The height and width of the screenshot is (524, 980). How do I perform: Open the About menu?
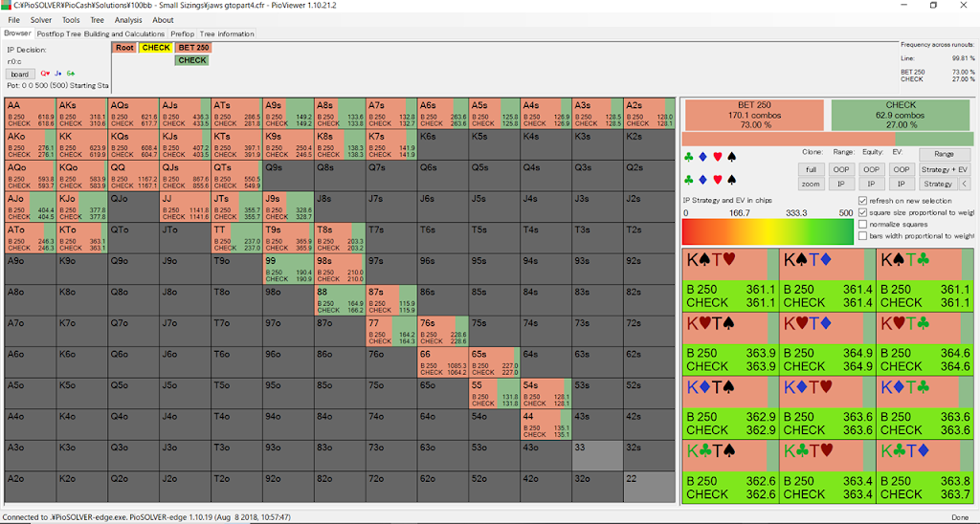tap(163, 20)
